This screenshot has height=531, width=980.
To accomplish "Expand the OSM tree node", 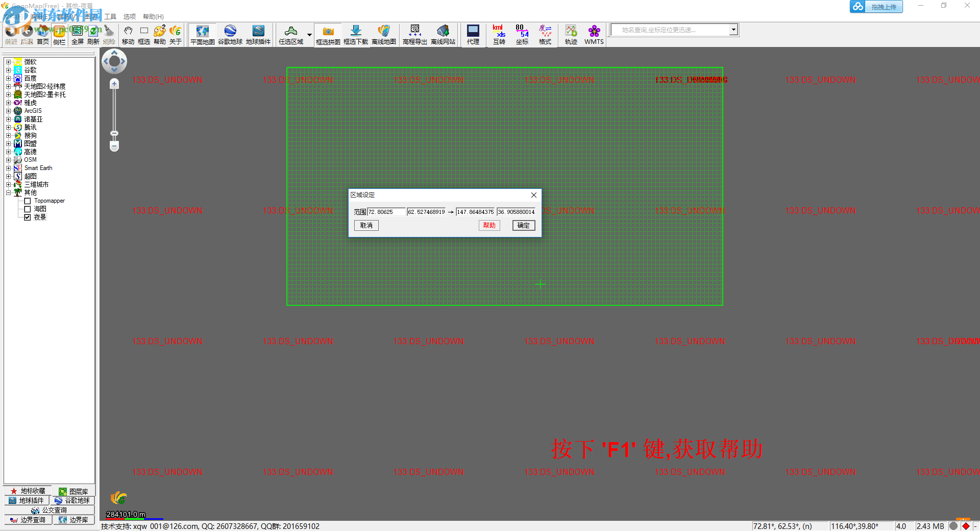I will click(x=8, y=160).
